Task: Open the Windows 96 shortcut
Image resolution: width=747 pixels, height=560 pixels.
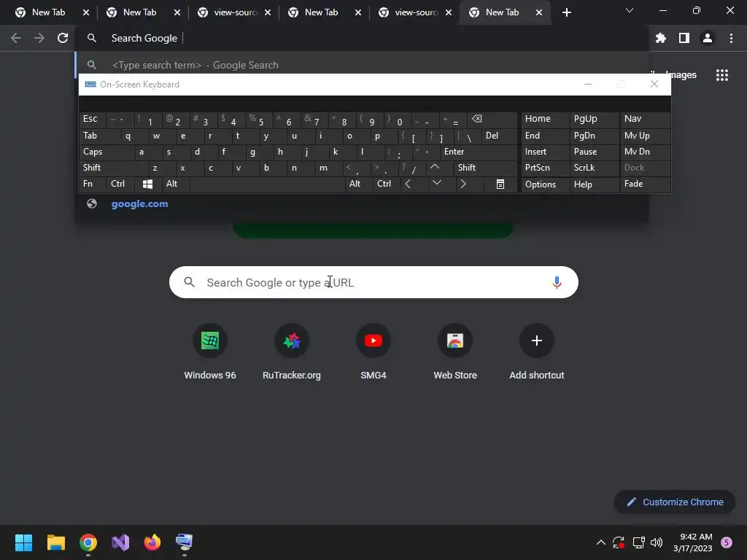Action: coord(209,352)
